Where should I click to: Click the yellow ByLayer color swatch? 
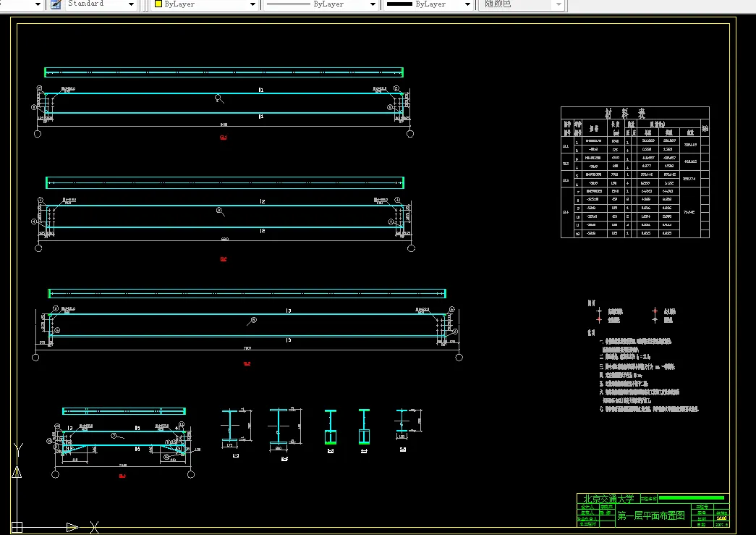click(158, 4)
